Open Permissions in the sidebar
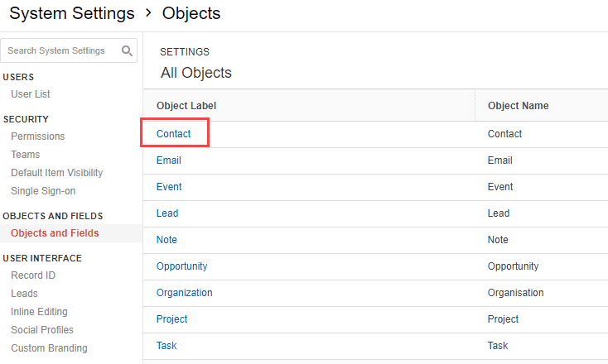Viewport: 608px width, 364px height. coord(37,136)
